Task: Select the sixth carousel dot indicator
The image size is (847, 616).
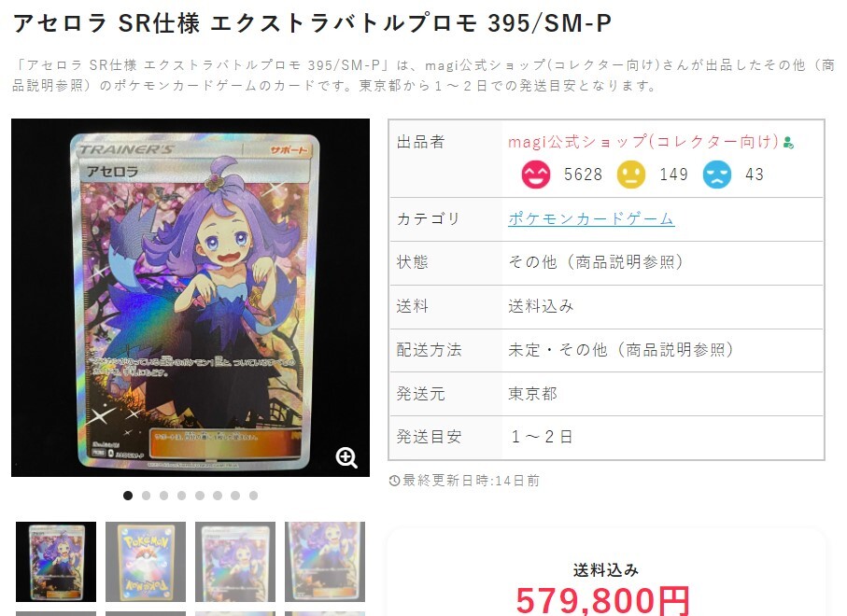Action: click(218, 495)
